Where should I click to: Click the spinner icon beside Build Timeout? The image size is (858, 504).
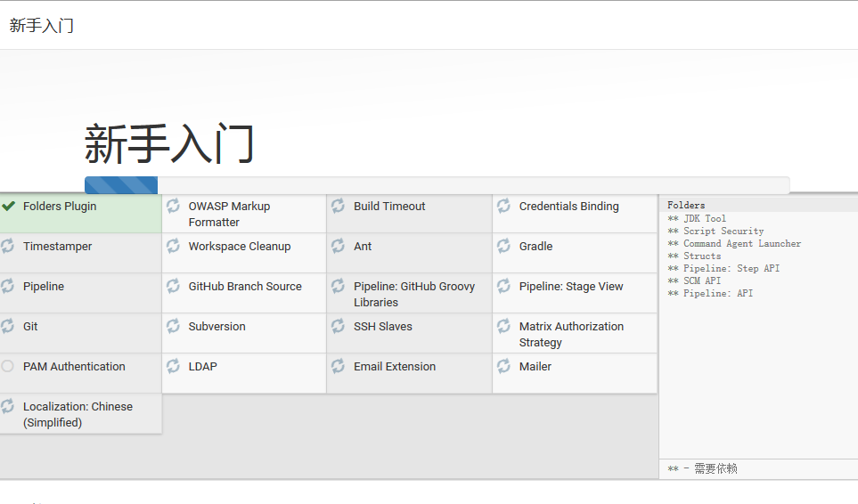point(339,206)
